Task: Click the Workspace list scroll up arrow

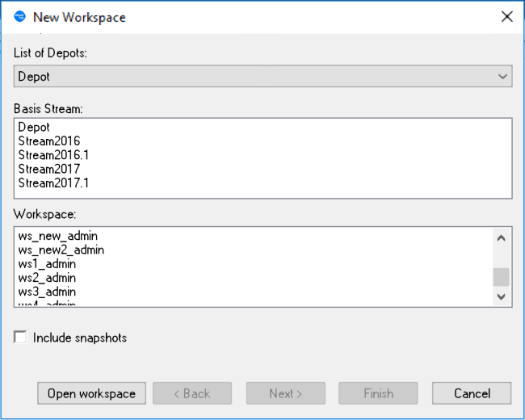Action: [x=502, y=237]
